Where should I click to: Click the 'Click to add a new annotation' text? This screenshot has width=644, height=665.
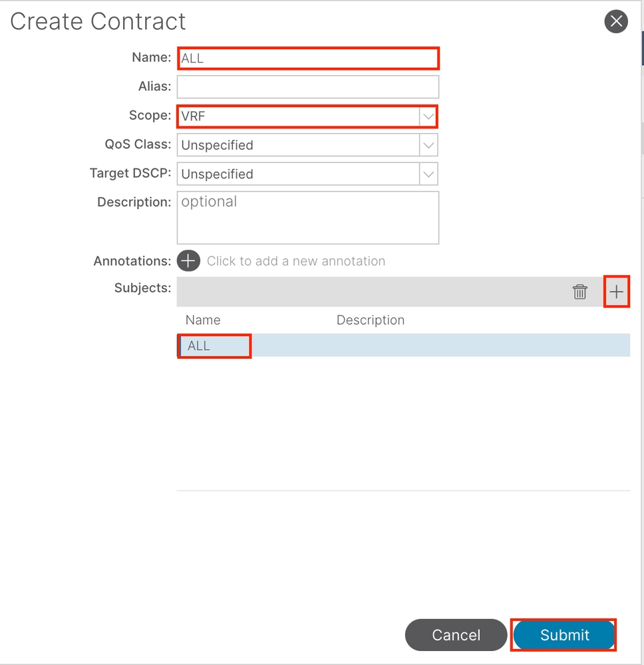tap(296, 261)
